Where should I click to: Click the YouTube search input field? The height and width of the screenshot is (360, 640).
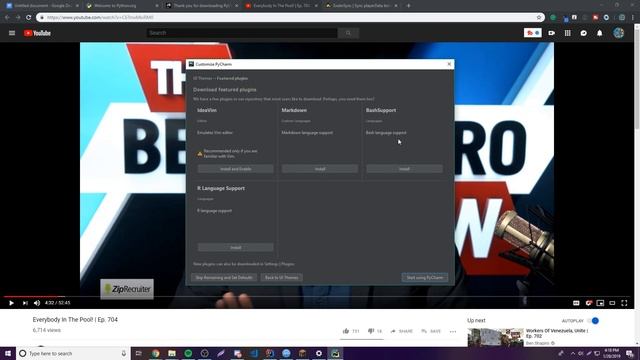tap(242, 33)
